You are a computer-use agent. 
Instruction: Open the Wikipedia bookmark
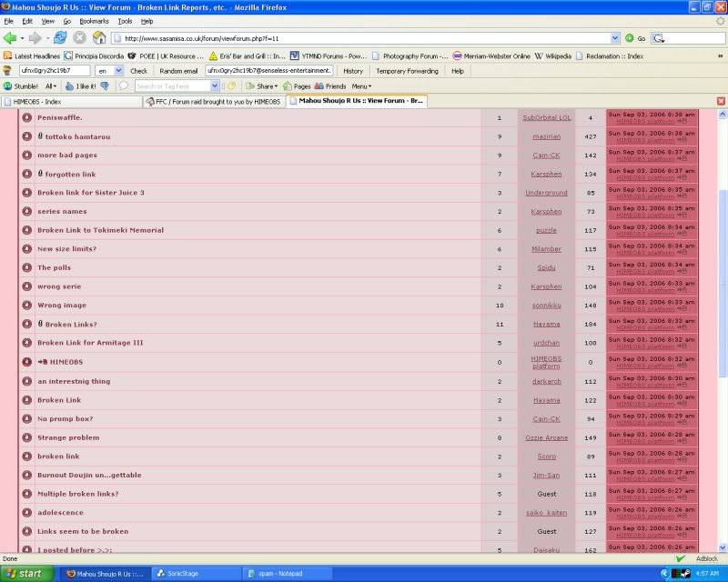click(552, 56)
